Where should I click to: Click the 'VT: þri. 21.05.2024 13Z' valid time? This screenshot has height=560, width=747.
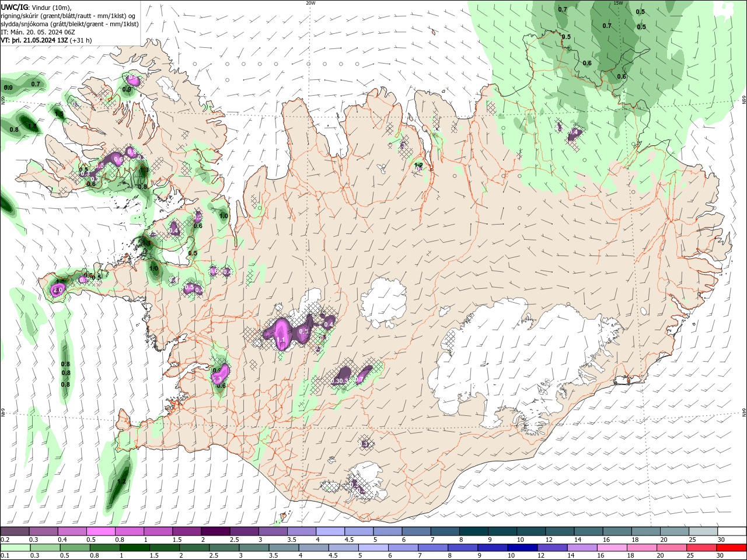tap(34, 40)
